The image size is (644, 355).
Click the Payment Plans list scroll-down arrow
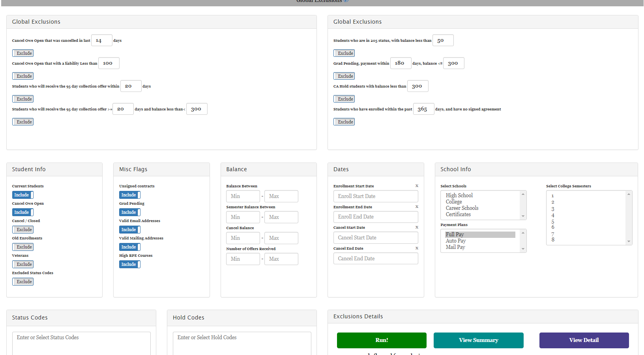coord(523,249)
